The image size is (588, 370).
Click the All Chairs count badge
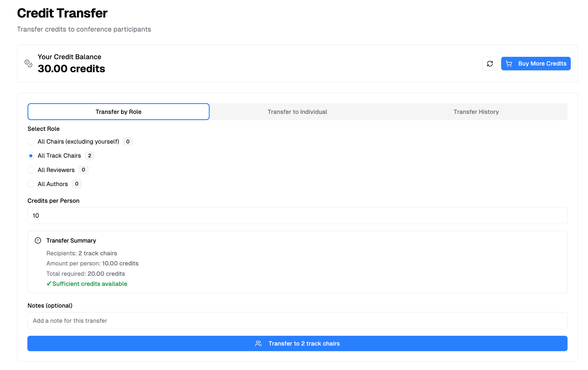click(128, 141)
